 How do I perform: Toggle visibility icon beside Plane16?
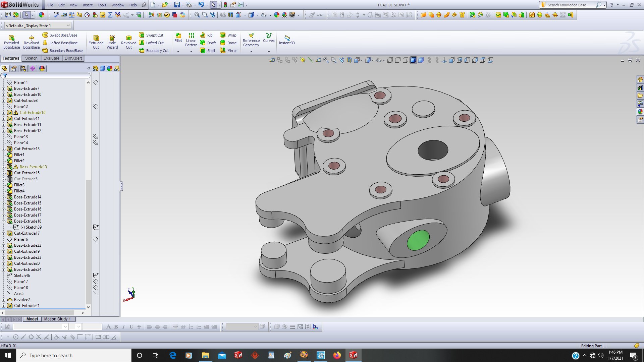96,239
